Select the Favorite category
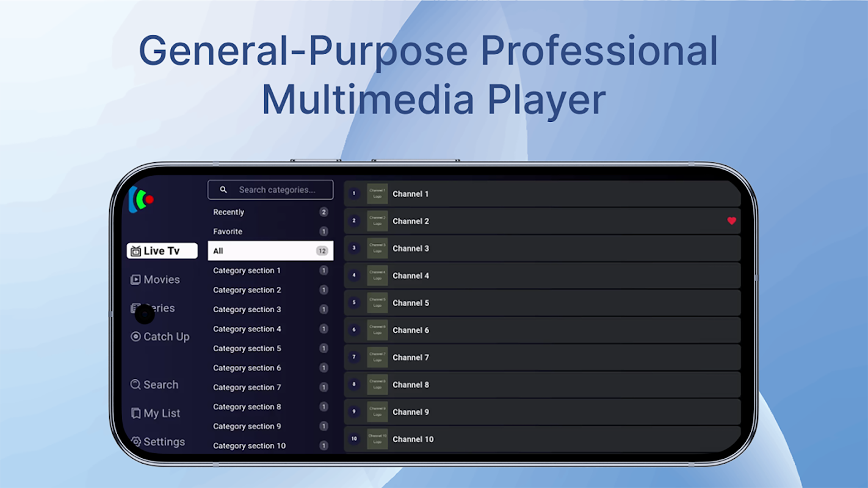Screen dimensions: 868x488 (x=270, y=232)
